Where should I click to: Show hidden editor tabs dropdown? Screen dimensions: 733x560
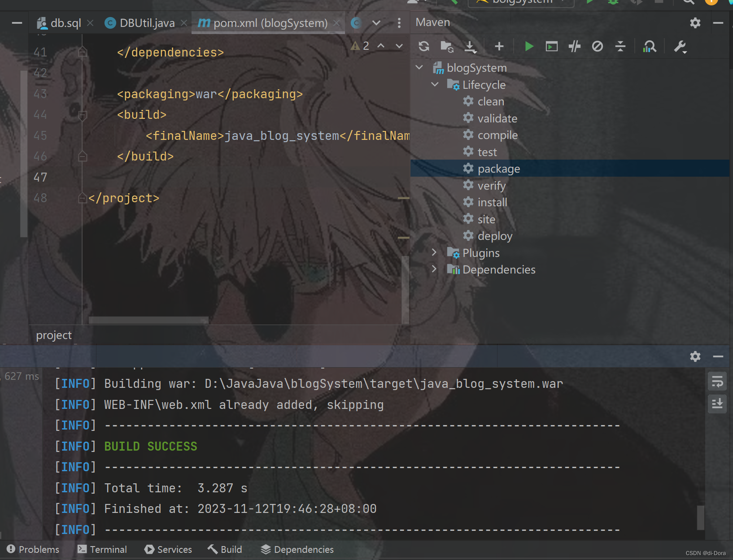[x=376, y=23]
